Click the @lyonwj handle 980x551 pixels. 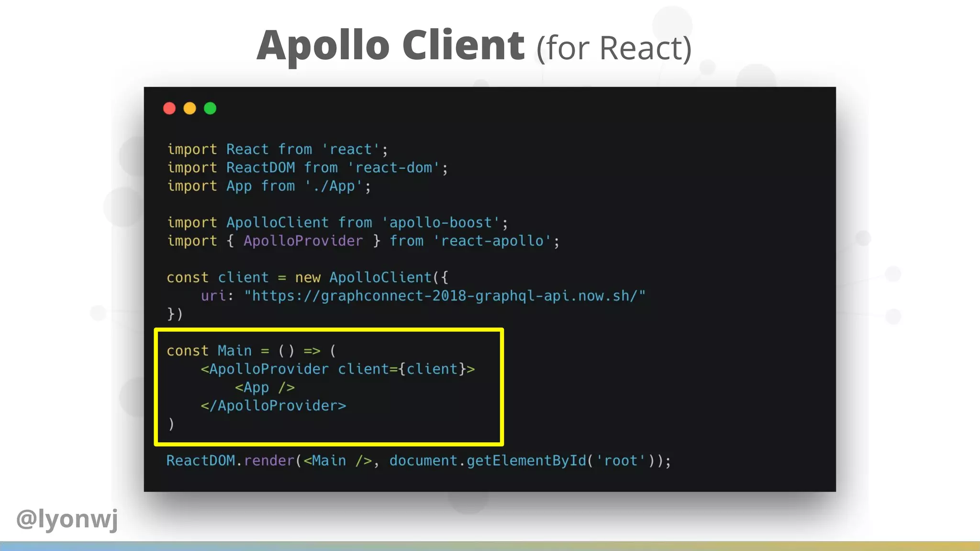coord(67,519)
